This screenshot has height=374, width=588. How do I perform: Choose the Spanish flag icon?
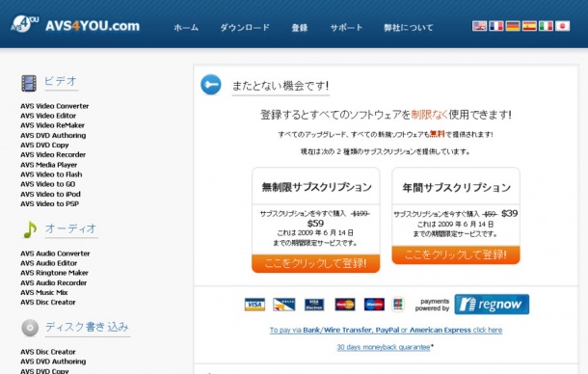pyautogui.click(x=529, y=26)
